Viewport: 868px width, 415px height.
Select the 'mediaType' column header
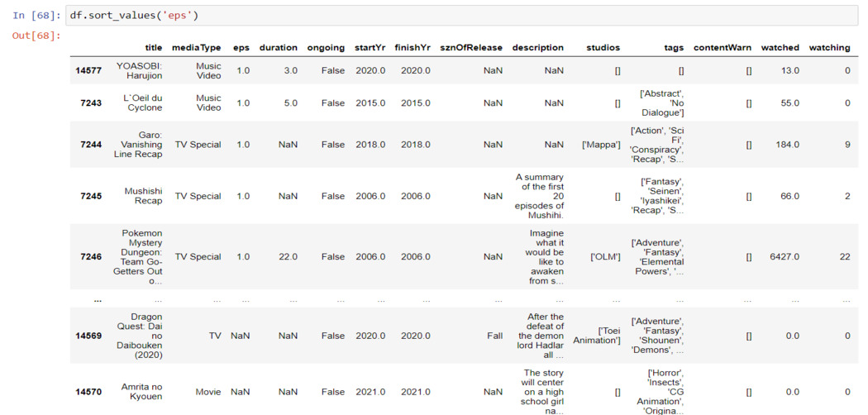pos(196,48)
